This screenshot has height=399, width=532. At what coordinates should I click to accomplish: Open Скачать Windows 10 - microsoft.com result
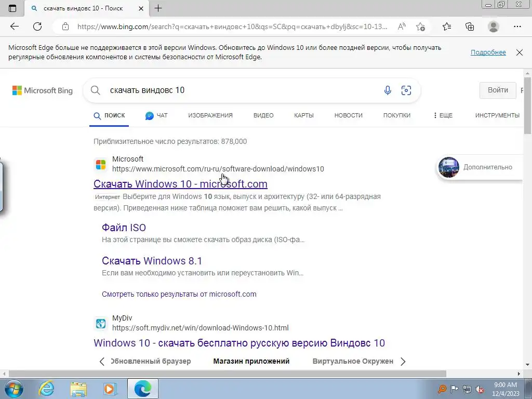(180, 184)
